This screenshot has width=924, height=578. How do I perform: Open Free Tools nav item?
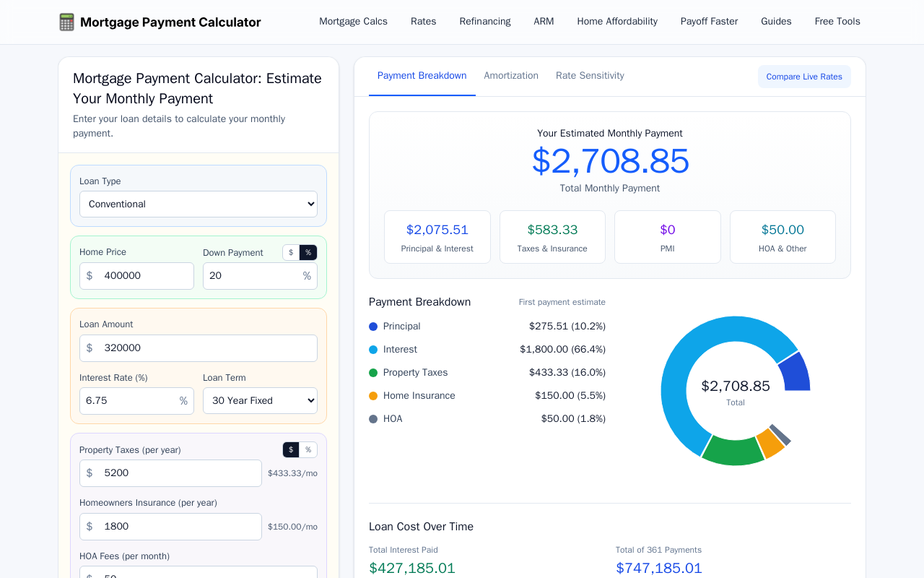pos(837,22)
